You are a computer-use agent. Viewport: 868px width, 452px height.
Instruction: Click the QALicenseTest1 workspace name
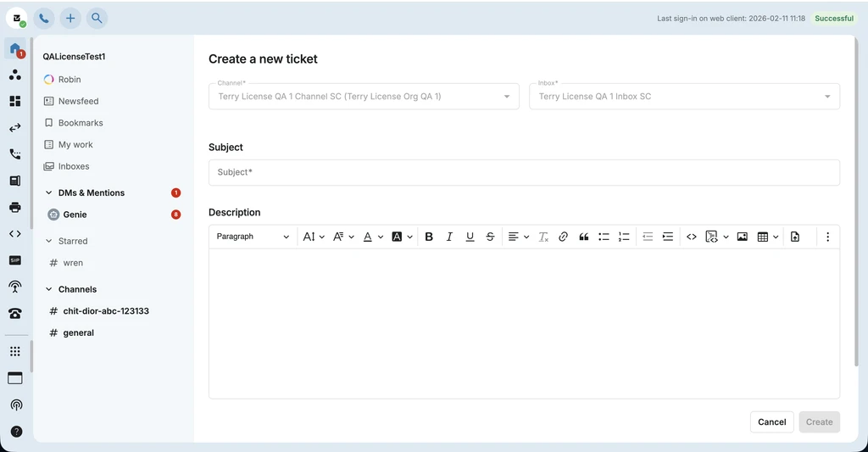(x=75, y=57)
